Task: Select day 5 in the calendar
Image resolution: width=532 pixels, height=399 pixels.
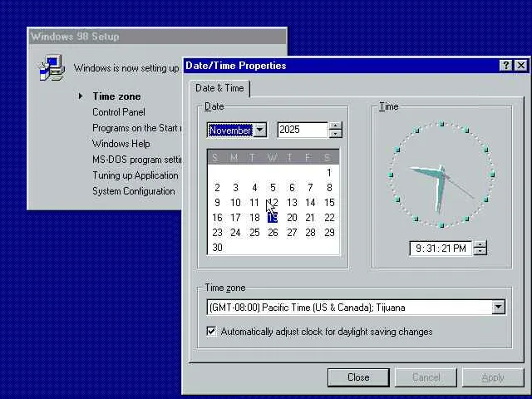Action: pyautogui.click(x=273, y=188)
